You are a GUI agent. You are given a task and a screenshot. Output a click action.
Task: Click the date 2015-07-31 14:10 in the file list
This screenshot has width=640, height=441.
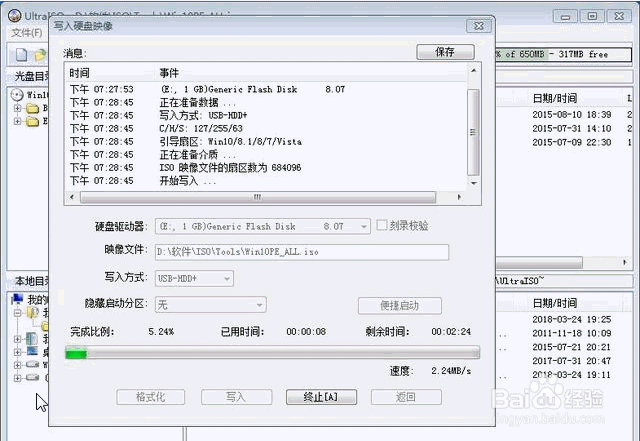click(x=572, y=129)
